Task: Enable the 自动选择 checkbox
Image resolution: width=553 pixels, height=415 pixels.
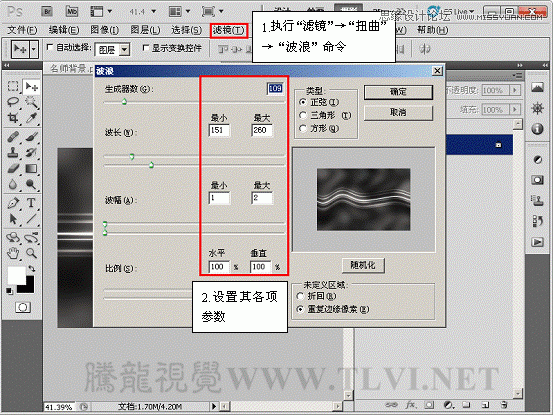Action: pyautogui.click(x=50, y=47)
